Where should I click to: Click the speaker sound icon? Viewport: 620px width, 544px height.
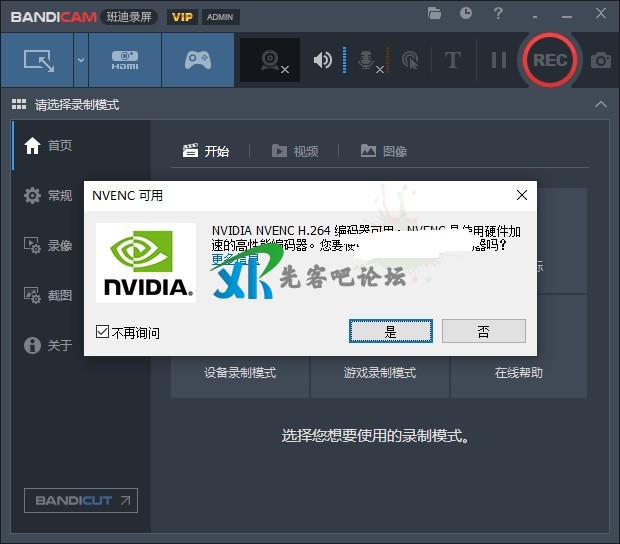point(322,60)
